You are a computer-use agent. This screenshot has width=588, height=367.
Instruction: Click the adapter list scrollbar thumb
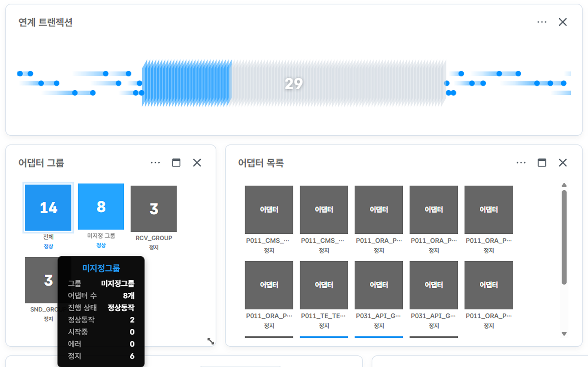[564, 237]
